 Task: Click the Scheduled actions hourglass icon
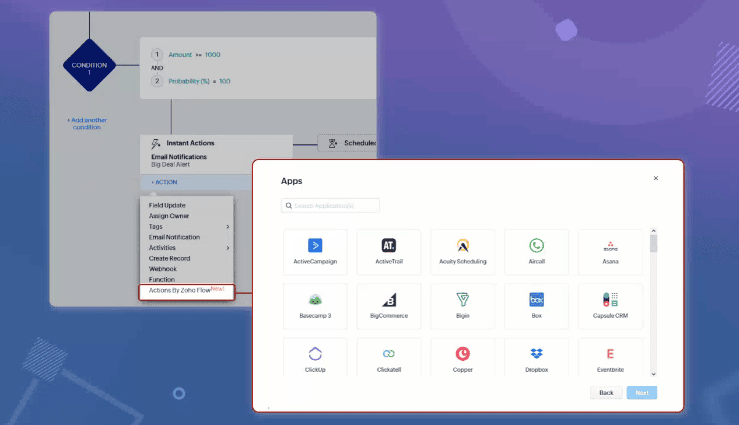333,143
